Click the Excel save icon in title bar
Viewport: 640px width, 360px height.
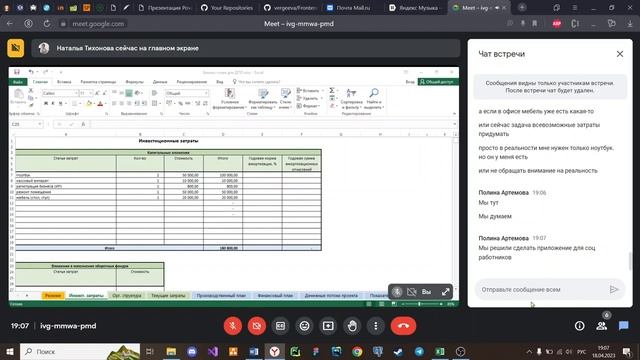pyautogui.click(x=17, y=72)
